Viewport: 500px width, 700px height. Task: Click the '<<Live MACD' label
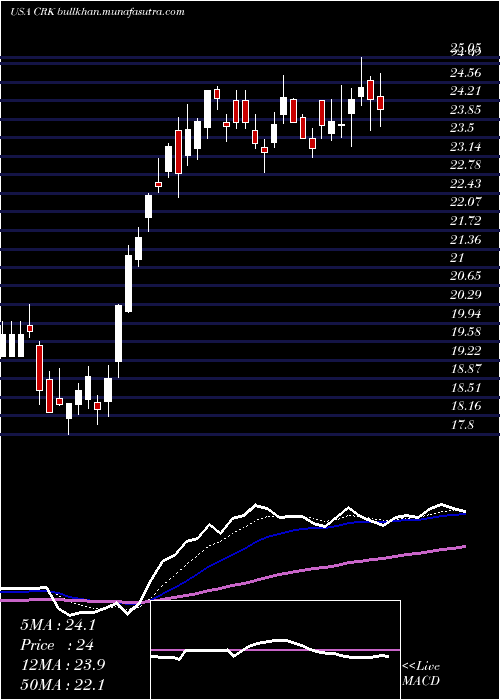click(421, 674)
